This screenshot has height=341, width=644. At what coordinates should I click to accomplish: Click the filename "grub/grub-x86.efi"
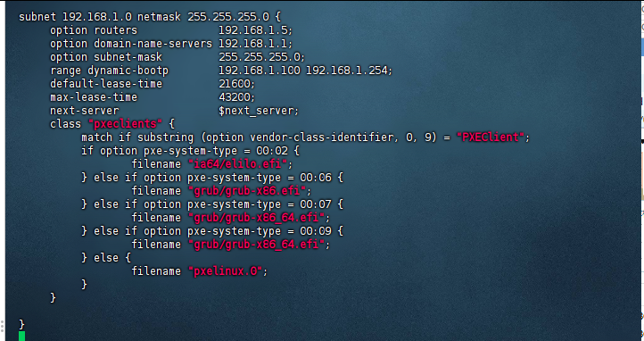tap(247, 191)
